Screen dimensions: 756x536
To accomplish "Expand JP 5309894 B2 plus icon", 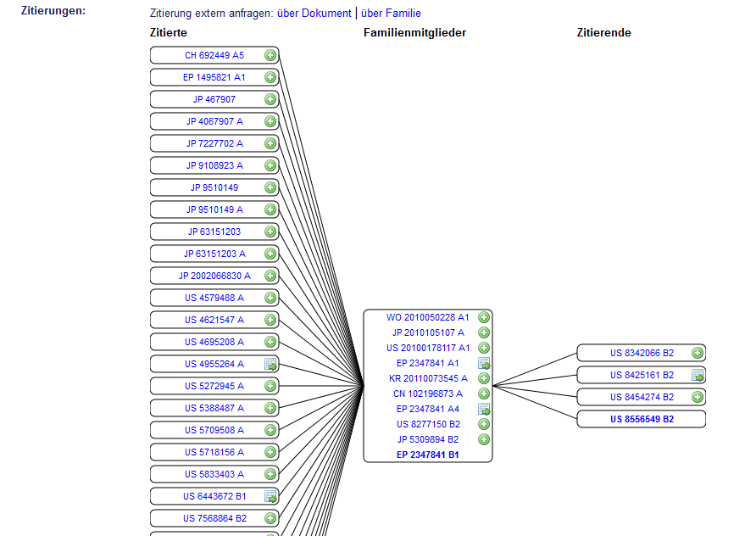I will coord(484,439).
